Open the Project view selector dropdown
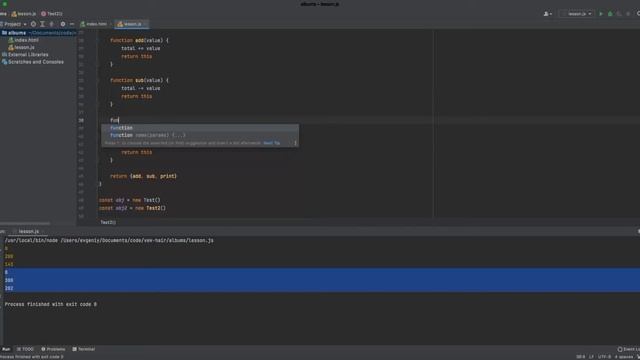This screenshot has width=640, height=360. point(15,24)
